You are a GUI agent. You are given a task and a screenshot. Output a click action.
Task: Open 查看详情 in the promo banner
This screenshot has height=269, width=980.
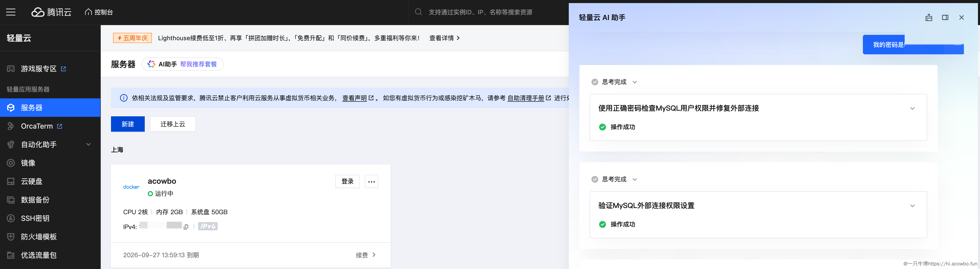(x=444, y=38)
